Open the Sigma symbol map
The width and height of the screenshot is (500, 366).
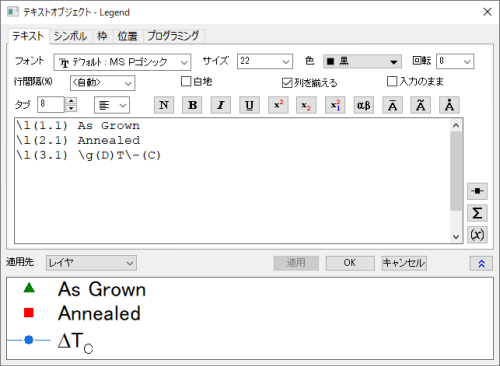(x=477, y=213)
